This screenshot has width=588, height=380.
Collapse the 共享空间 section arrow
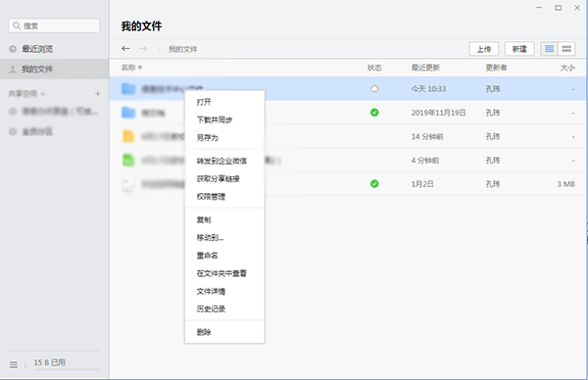(x=43, y=94)
